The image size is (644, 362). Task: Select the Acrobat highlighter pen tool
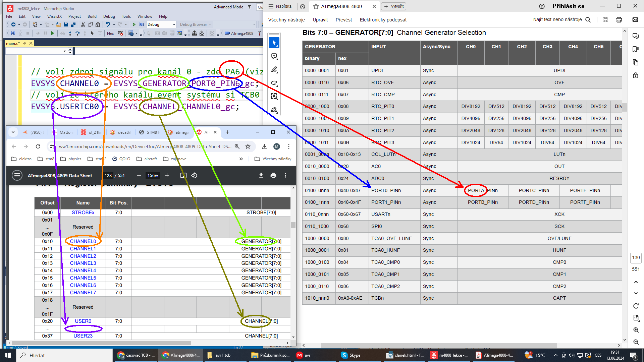click(274, 69)
